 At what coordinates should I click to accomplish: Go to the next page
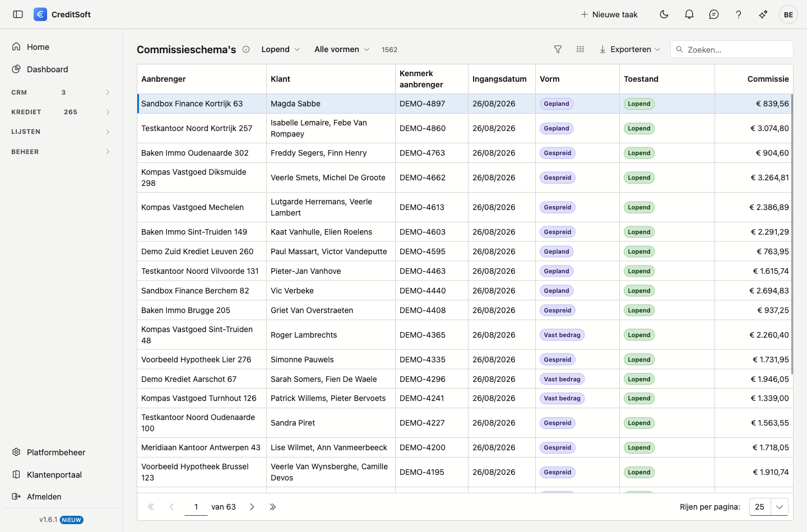(x=252, y=507)
